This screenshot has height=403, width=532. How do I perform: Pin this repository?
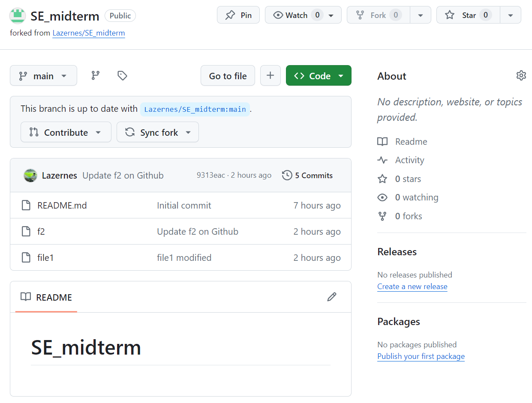[x=238, y=15]
